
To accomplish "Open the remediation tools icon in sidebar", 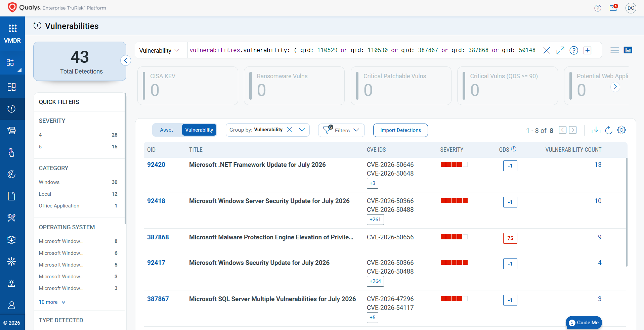I will pos(11,218).
